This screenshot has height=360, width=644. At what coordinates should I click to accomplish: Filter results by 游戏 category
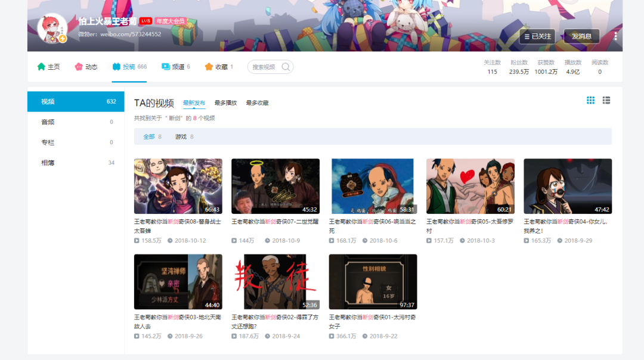[x=181, y=136]
